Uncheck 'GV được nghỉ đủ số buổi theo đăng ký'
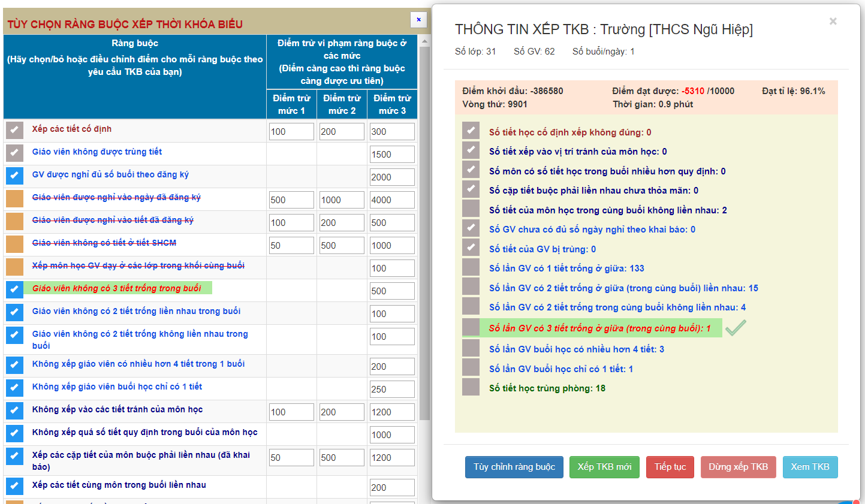This screenshot has width=865, height=504. pyautogui.click(x=14, y=176)
